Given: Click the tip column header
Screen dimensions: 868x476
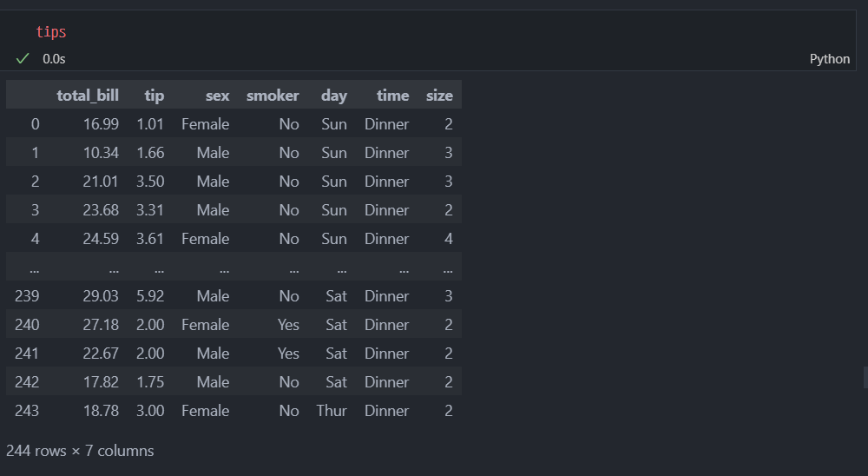Looking at the screenshot, I should point(155,96).
